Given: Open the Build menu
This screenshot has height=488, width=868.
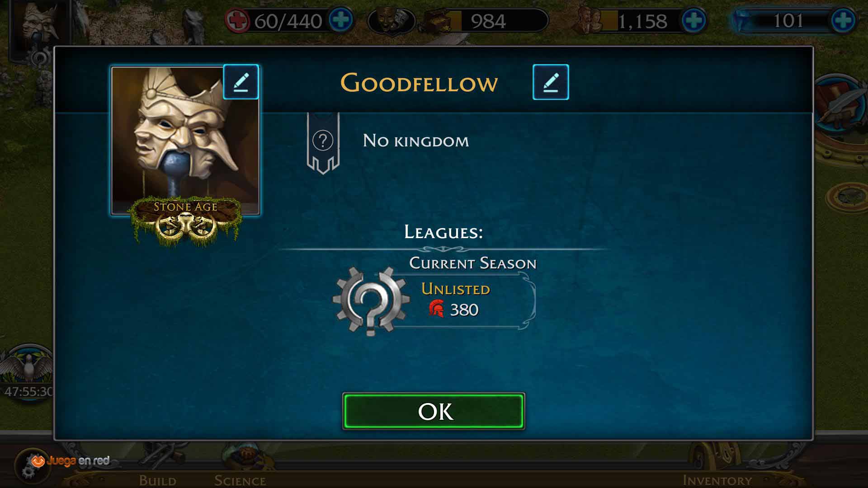Looking at the screenshot, I should [x=157, y=480].
